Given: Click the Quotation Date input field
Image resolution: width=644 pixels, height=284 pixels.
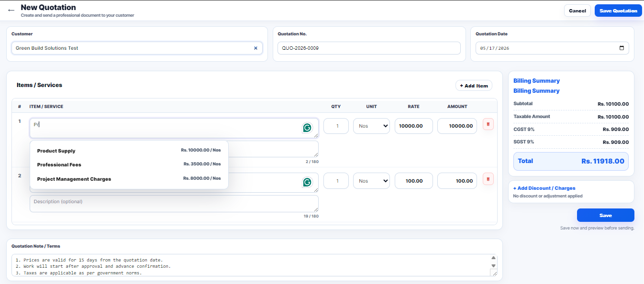Looking at the screenshot, I should tap(552, 48).
